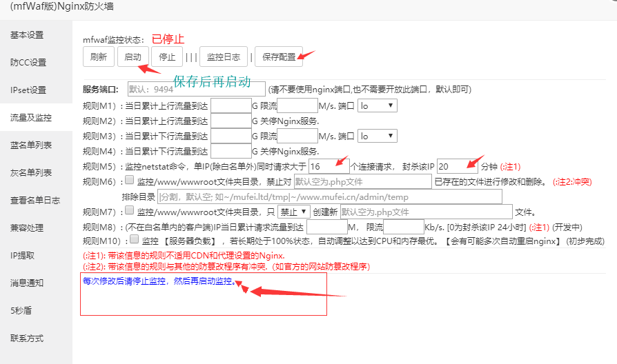This screenshot has width=617, height=364.
Task: Open the 查看名单日志 sidebar item
Action: (x=36, y=200)
